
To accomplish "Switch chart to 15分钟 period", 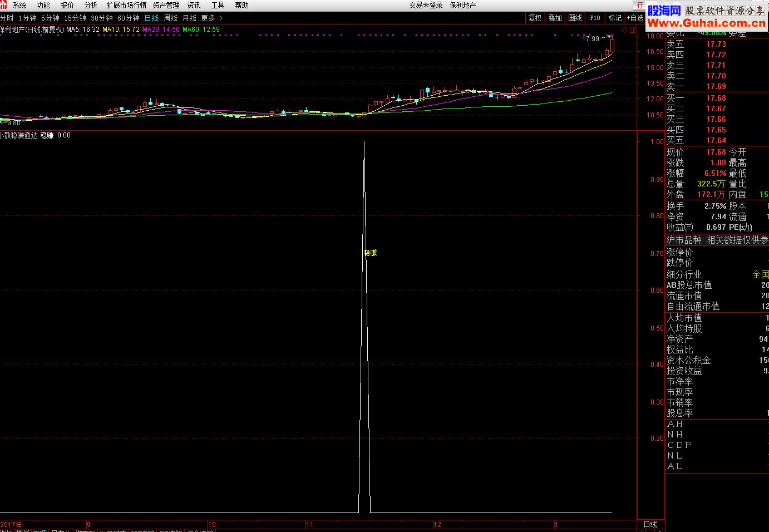I will pyautogui.click(x=75, y=18).
